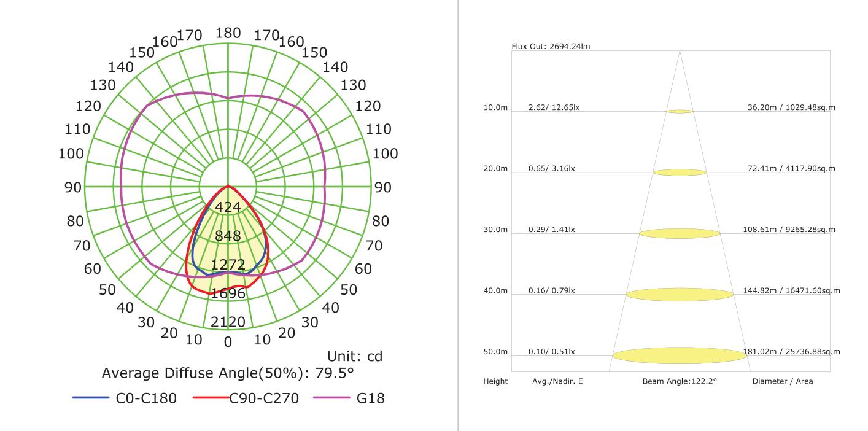Click the Beam Angle:122.2° label

tap(680, 381)
